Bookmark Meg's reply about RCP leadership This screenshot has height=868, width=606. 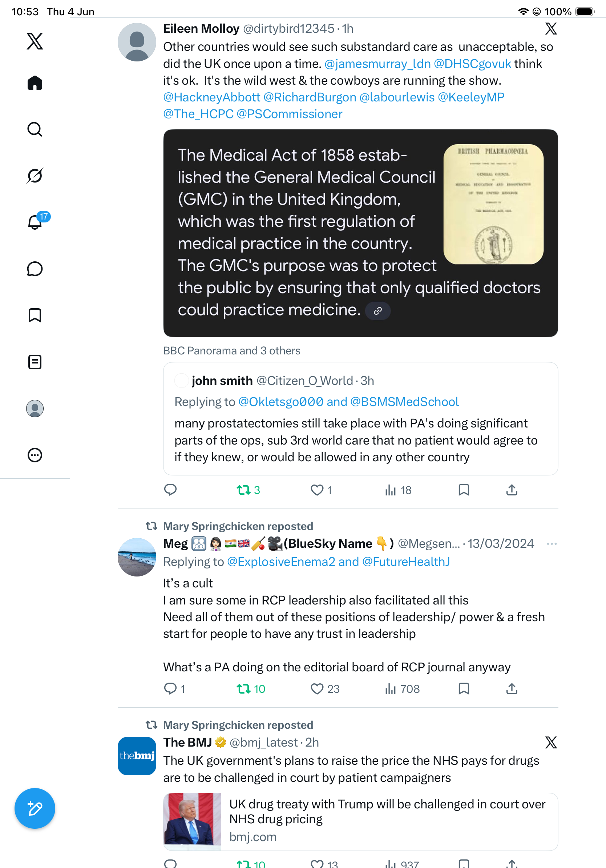(464, 689)
